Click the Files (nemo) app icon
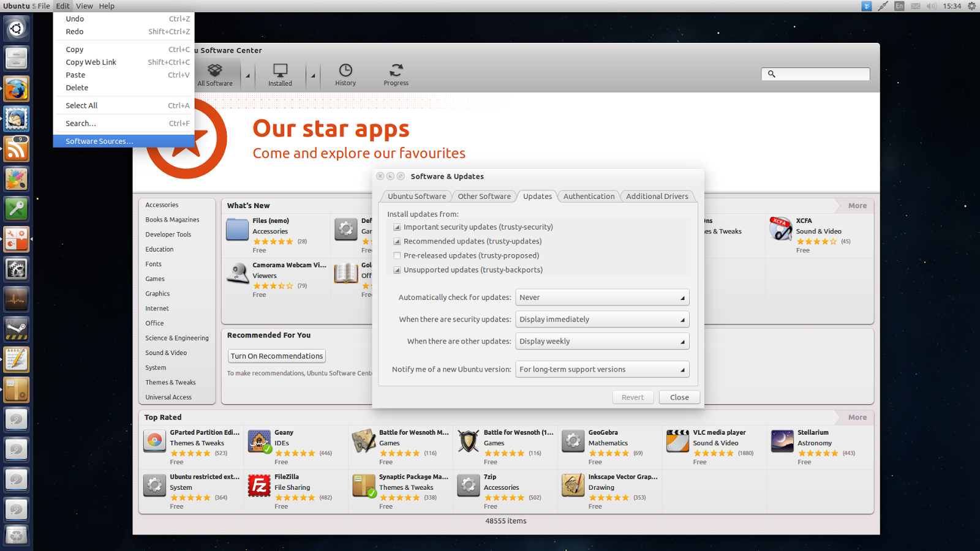The image size is (980, 551). (237, 229)
